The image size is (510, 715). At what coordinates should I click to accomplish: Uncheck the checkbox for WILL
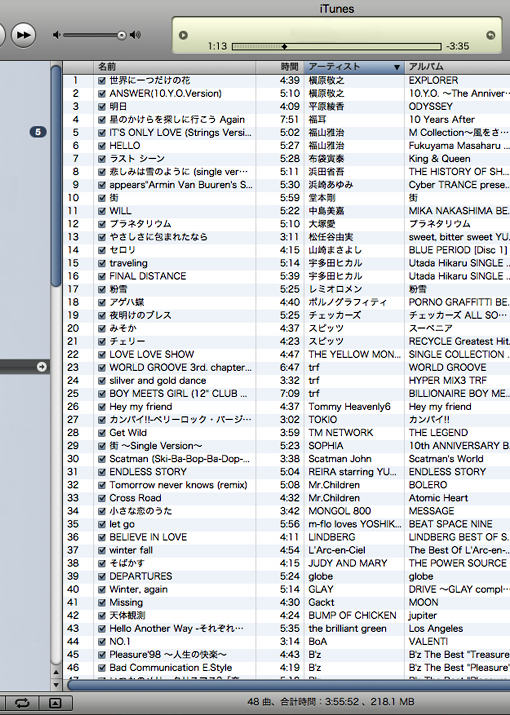tap(102, 211)
